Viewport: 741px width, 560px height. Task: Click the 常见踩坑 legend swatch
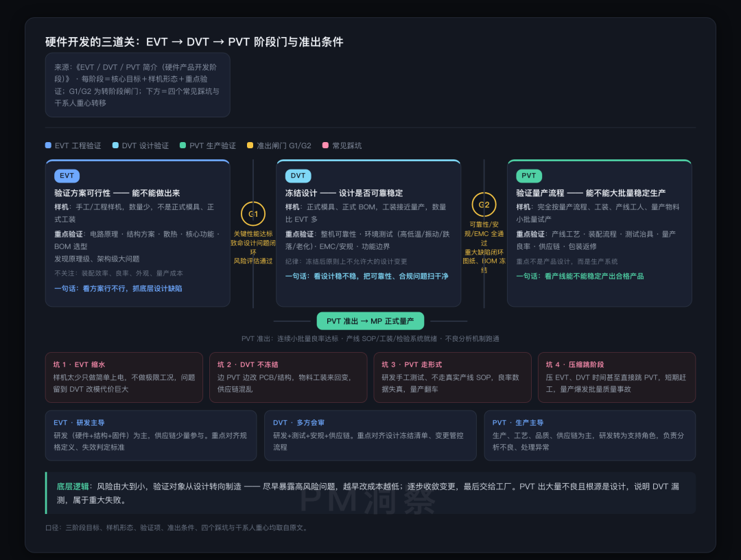pyautogui.click(x=325, y=145)
